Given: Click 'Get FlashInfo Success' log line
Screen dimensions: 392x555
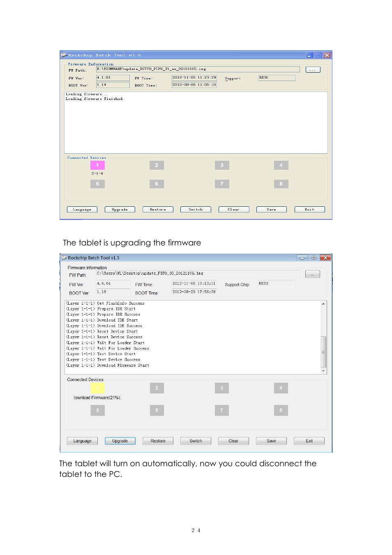Looking at the screenshot, I should [105, 303].
